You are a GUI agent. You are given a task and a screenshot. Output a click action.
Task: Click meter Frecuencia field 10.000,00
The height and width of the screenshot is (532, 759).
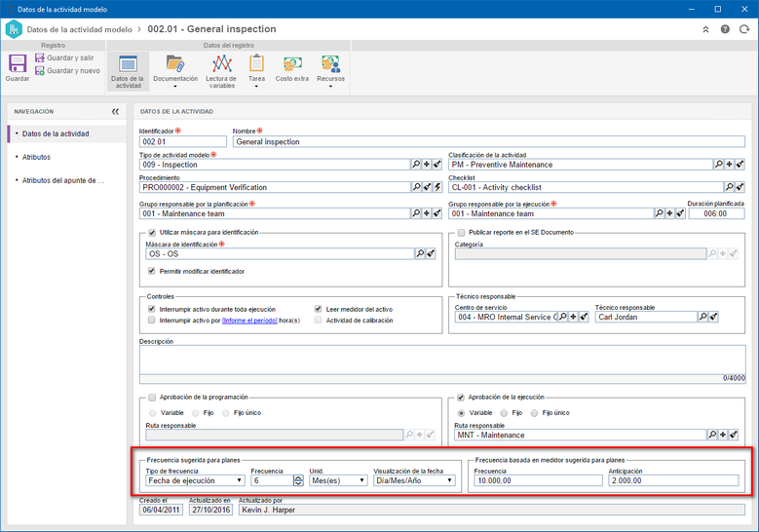click(538, 480)
